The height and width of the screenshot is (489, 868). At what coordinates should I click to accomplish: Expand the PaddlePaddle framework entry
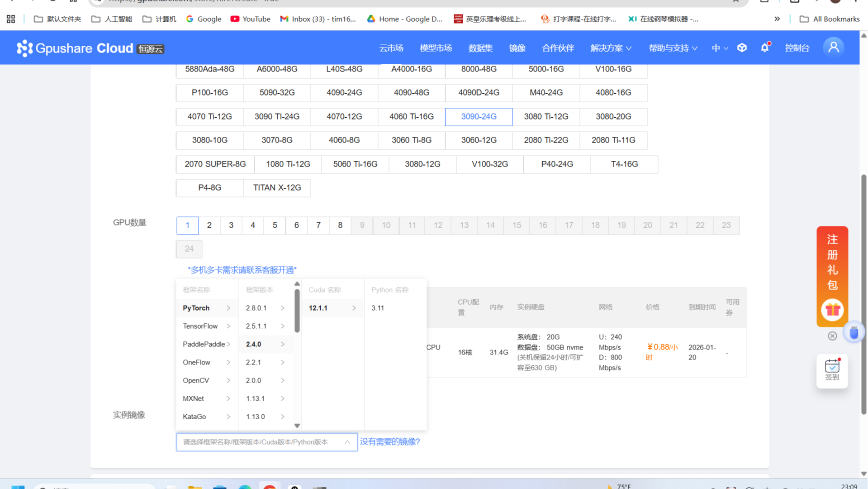pyautogui.click(x=207, y=344)
